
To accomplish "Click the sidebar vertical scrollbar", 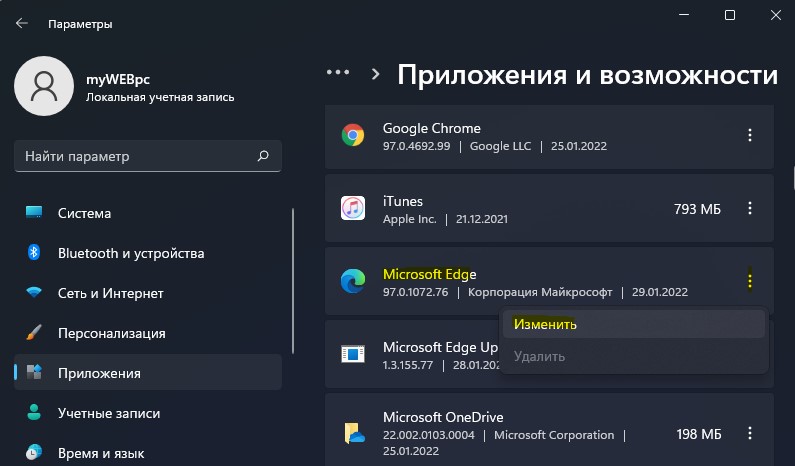I will (x=293, y=281).
